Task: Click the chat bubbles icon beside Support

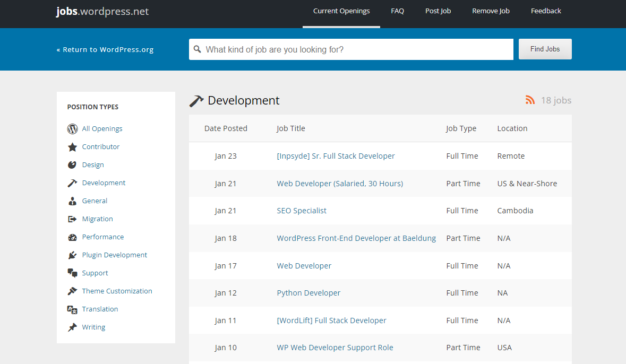Action: (72, 273)
